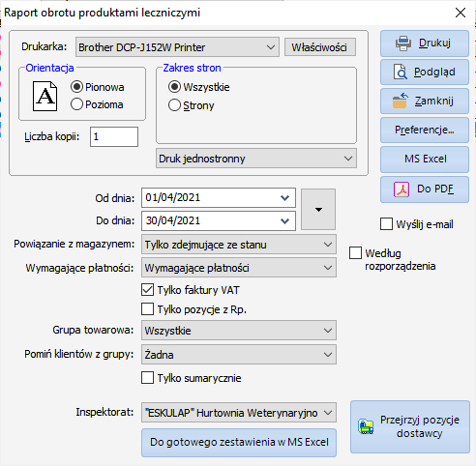Click the truck folder icon for Przejrzyj pozycje dostawcy
Viewport: 476px width, 466px height.
(x=366, y=426)
